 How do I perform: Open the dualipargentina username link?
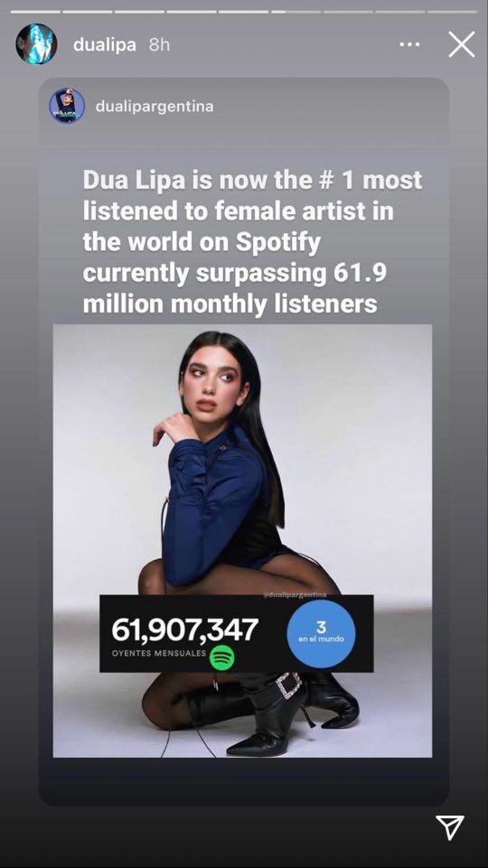pyautogui.click(x=155, y=106)
